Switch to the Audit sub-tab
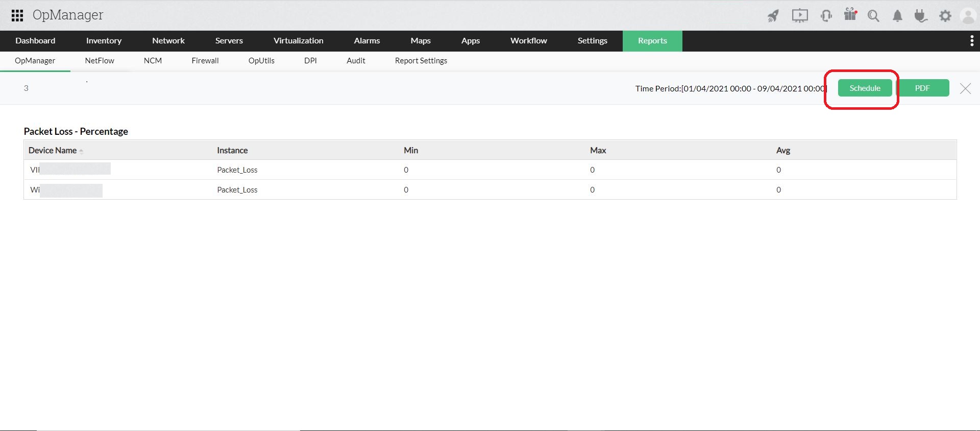This screenshot has width=980, height=431. 356,61
